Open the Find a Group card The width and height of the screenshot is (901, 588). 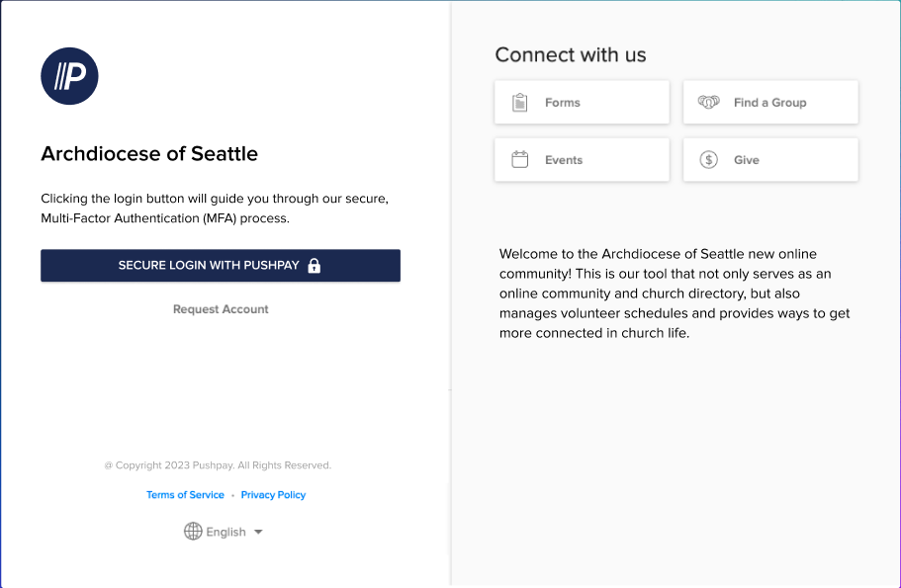(770, 103)
